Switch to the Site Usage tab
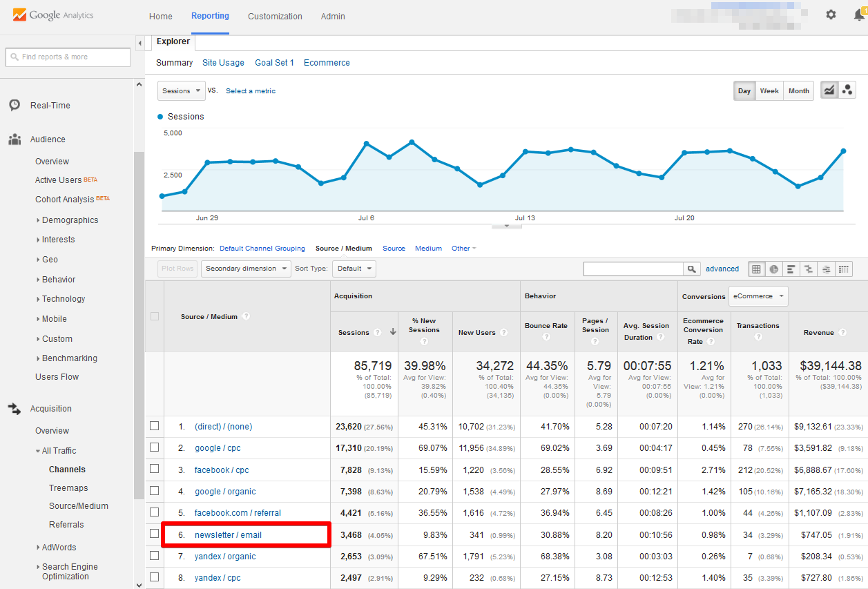868x589 pixels. pos(223,63)
